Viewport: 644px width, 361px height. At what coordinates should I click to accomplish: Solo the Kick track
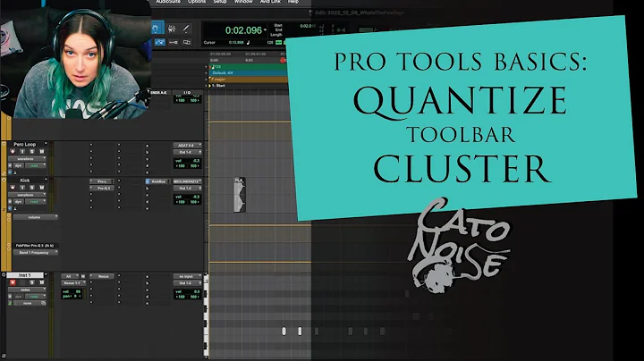pyautogui.click(x=32, y=188)
